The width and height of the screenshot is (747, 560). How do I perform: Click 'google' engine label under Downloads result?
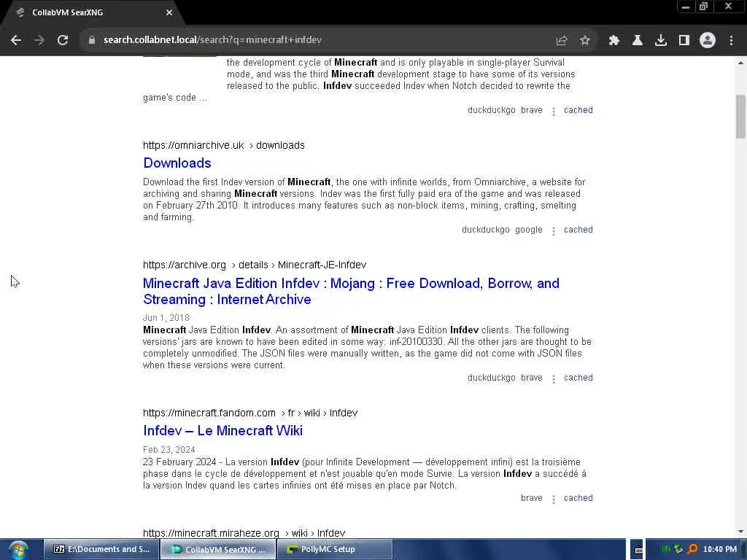pos(529,230)
